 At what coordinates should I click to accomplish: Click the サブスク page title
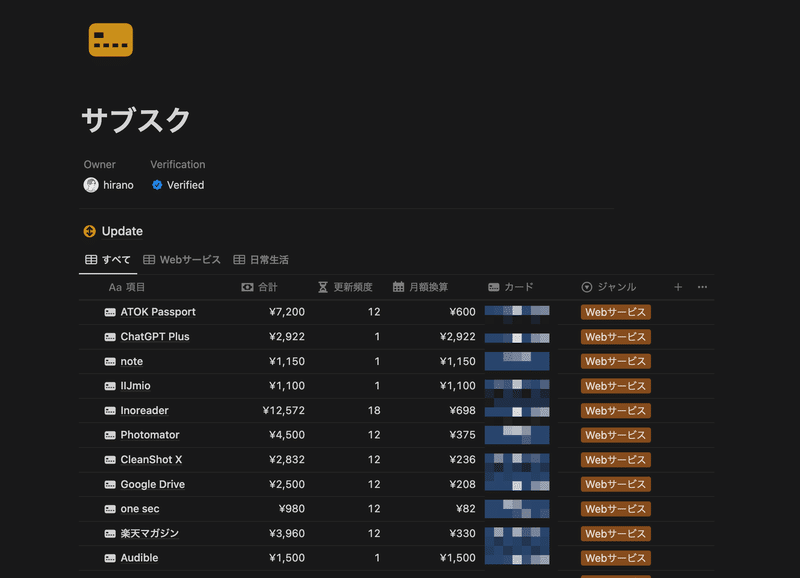tap(136, 120)
